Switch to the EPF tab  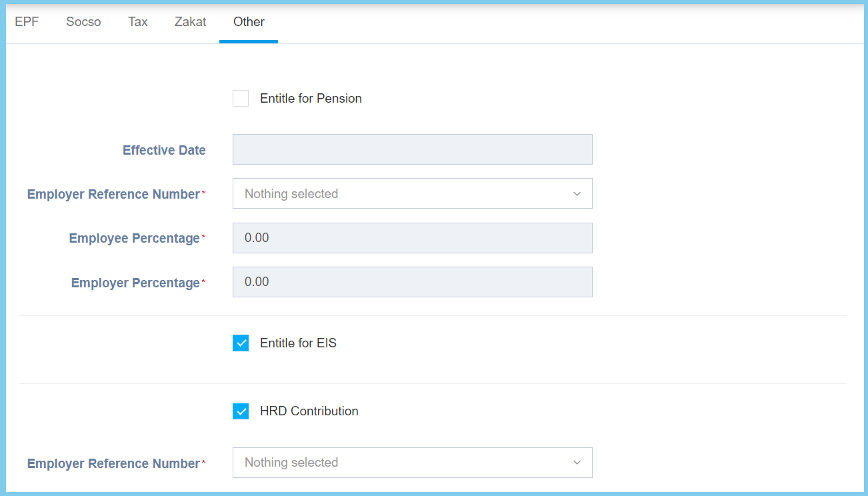(27, 22)
